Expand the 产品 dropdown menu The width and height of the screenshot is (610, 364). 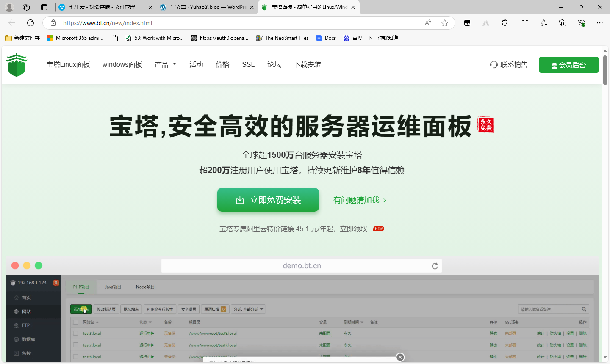point(166,65)
